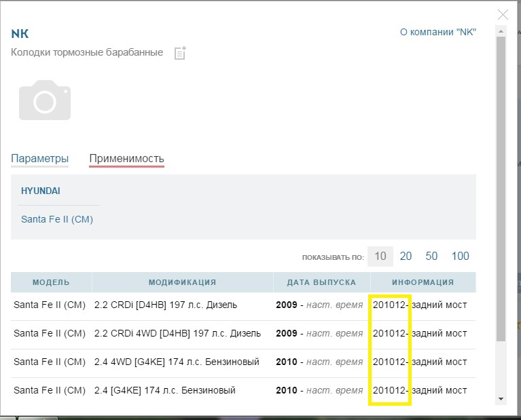521x420 pixels.
Task: Click the Модификация column header
Action: pyautogui.click(x=182, y=282)
